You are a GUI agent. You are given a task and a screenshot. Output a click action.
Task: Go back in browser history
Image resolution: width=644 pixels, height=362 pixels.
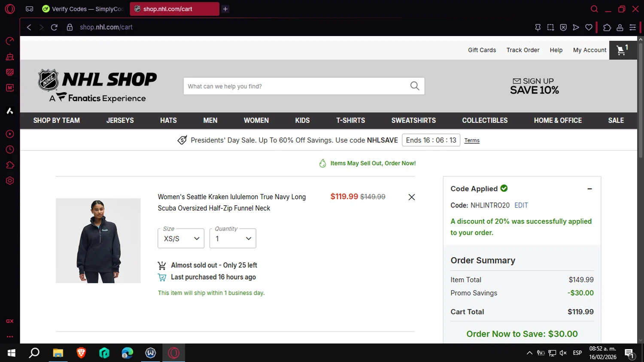29,27
